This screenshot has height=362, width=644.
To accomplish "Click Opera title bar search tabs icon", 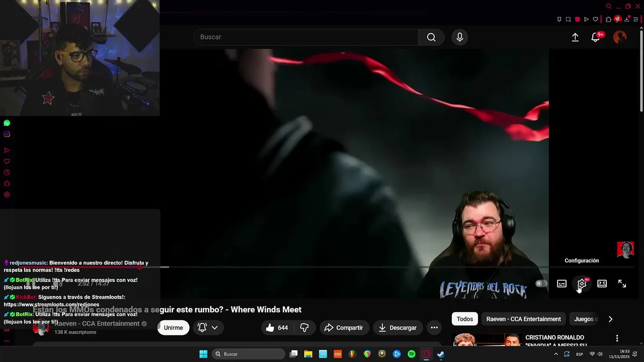I will coord(608,7).
